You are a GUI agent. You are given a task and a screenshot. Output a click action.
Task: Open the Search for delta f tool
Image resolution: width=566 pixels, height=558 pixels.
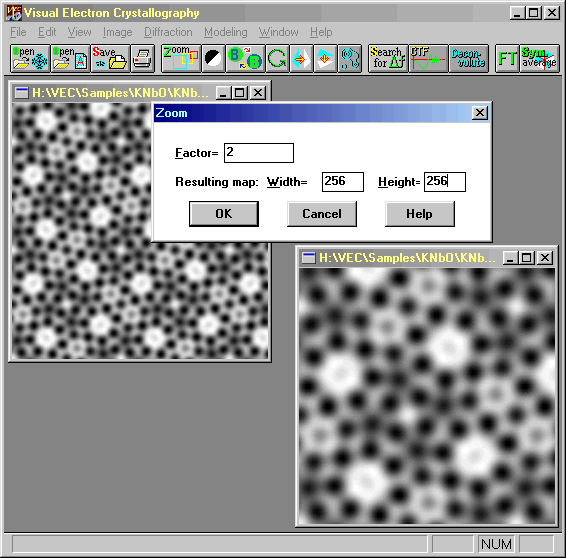click(388, 58)
